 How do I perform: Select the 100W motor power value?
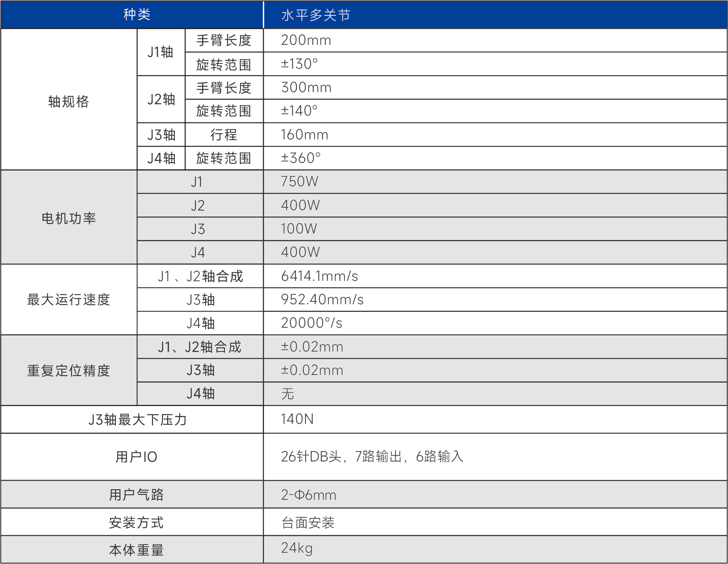(299, 229)
